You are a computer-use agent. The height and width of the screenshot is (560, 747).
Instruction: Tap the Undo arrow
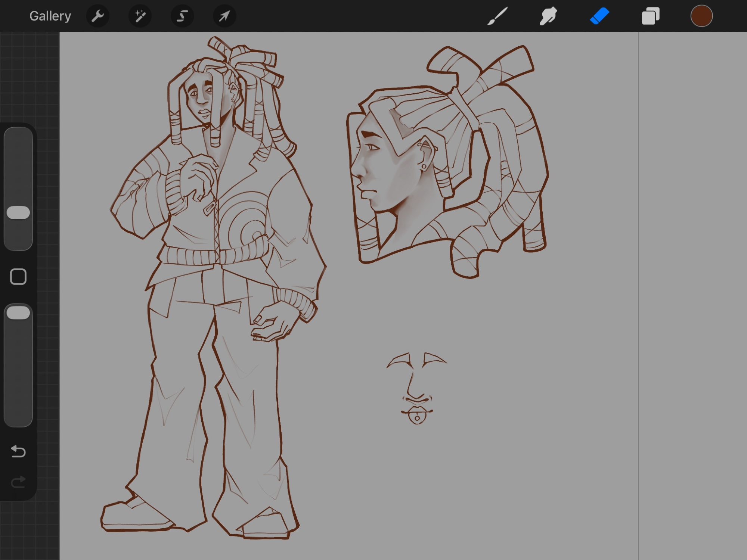[x=18, y=451]
